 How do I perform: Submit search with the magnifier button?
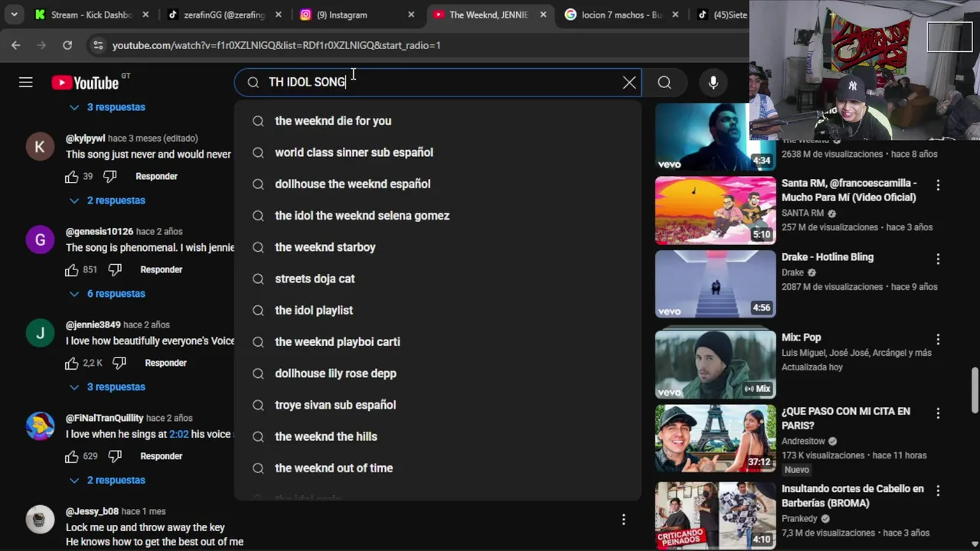click(665, 82)
